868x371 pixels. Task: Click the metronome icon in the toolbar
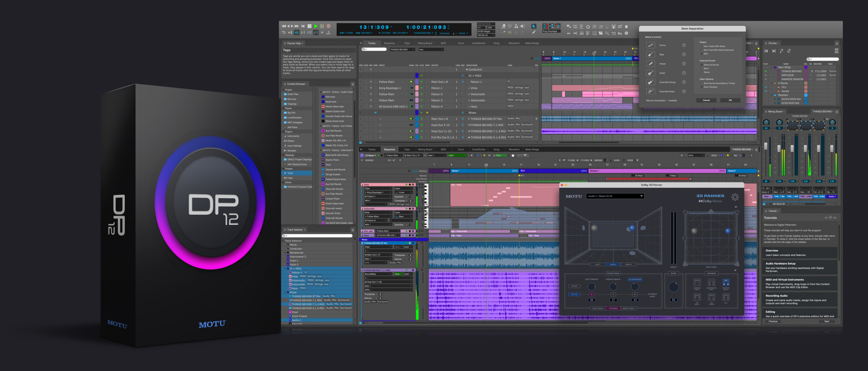click(516, 26)
